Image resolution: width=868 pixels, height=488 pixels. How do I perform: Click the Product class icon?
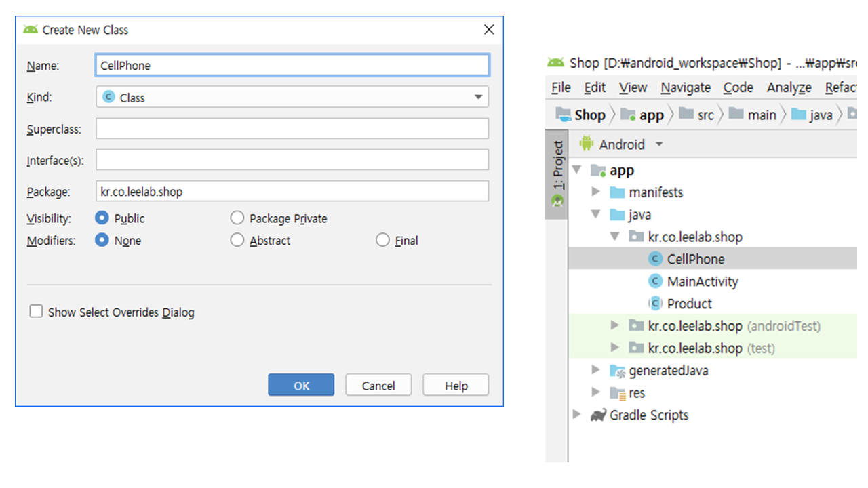pos(655,304)
